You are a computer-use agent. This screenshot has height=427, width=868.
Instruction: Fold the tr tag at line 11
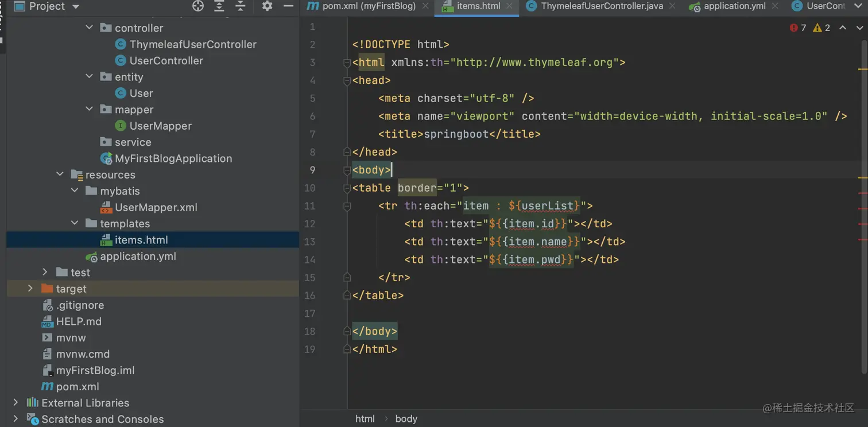click(347, 205)
